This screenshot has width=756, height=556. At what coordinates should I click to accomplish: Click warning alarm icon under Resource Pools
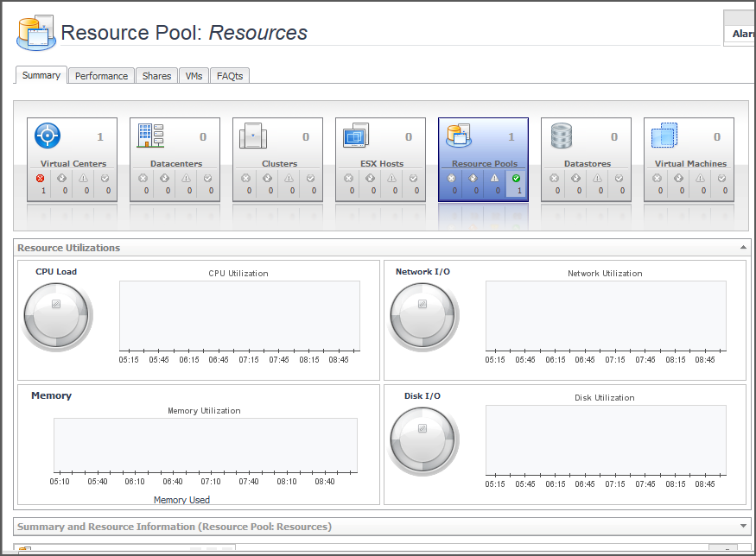click(495, 178)
